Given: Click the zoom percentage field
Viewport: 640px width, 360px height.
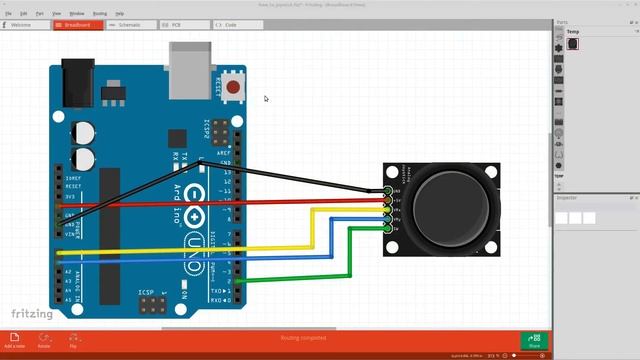Looking at the screenshot, I should pos(493,356).
